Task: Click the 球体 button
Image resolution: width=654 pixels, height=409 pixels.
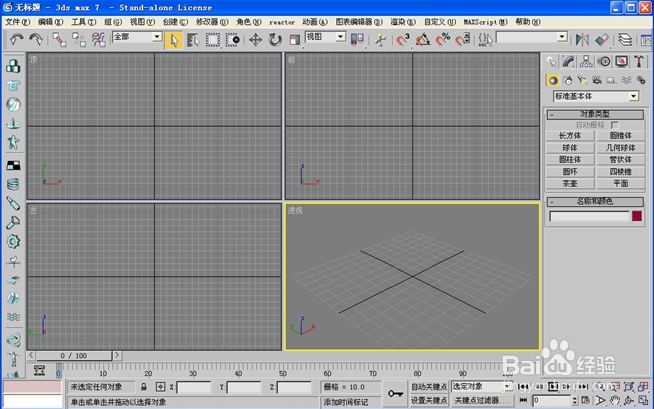Action: pos(570,148)
